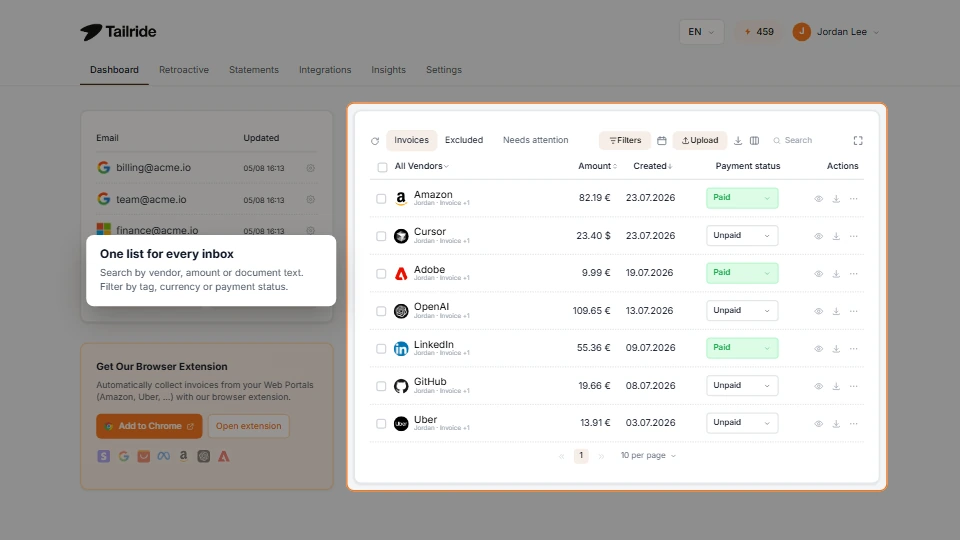Open the EN language selector

[701, 32]
